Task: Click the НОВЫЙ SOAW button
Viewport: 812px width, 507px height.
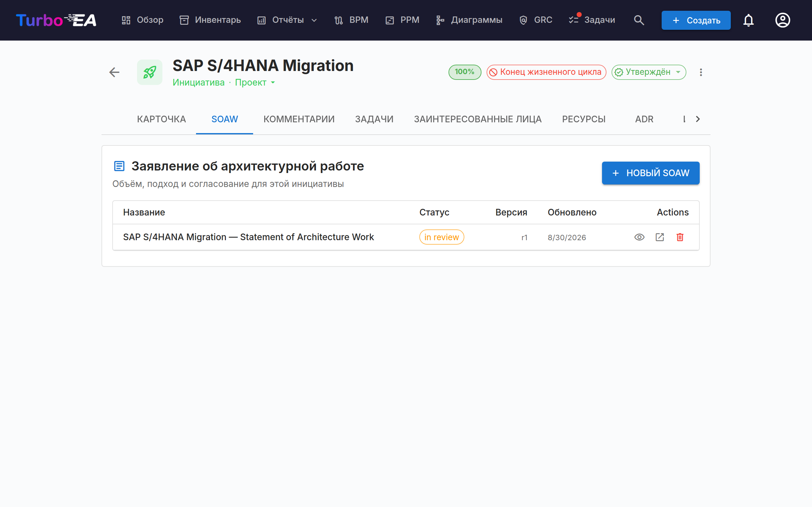Action: (x=650, y=173)
